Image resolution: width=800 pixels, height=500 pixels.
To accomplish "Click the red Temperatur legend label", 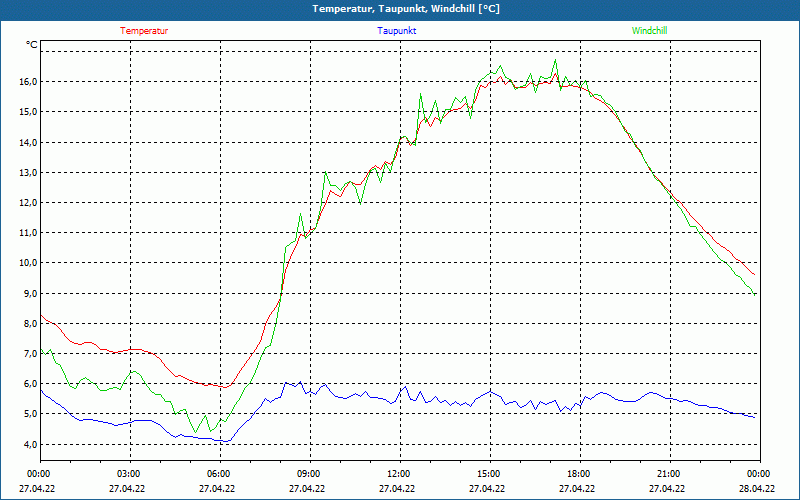I will click(x=144, y=30).
